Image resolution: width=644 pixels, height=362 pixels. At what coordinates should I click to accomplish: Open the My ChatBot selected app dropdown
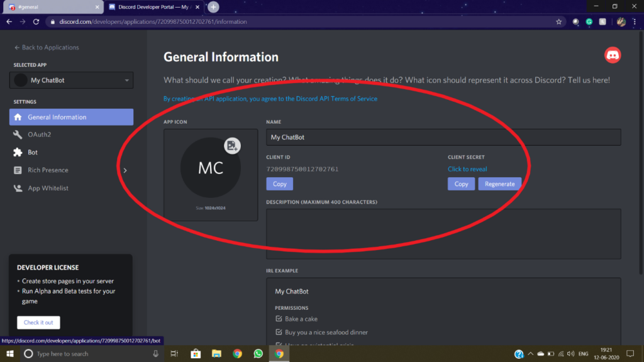[x=72, y=80]
